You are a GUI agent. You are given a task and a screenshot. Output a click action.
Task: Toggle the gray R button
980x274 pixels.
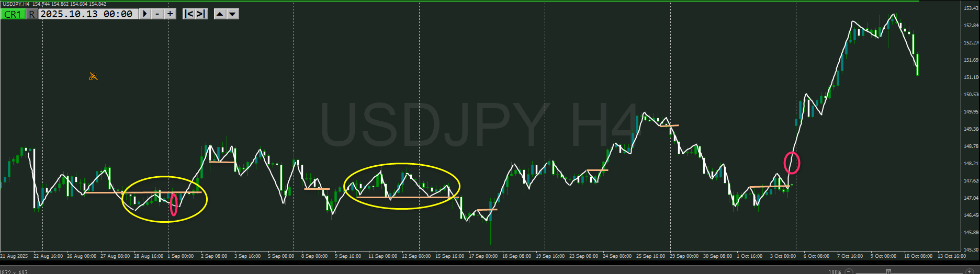[x=32, y=14]
